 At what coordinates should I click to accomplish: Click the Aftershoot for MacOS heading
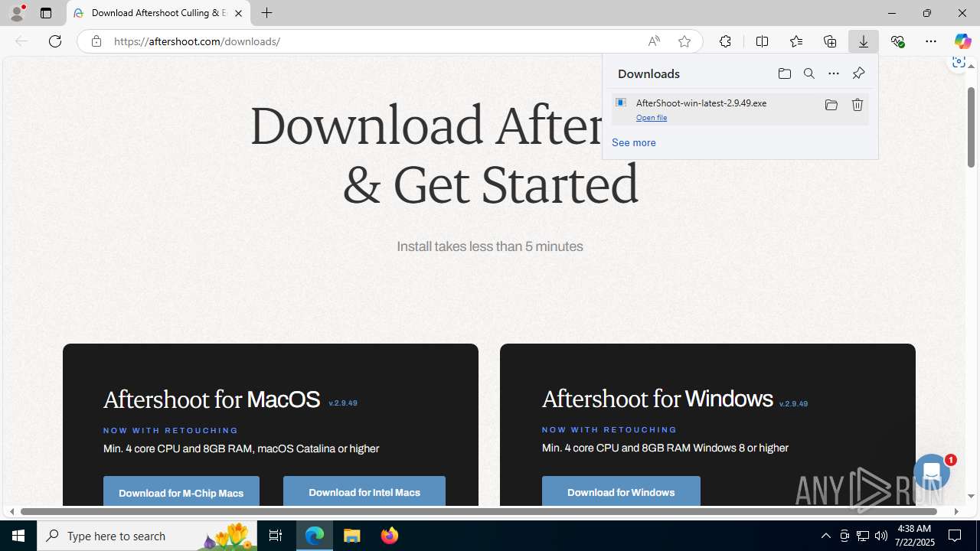point(211,399)
